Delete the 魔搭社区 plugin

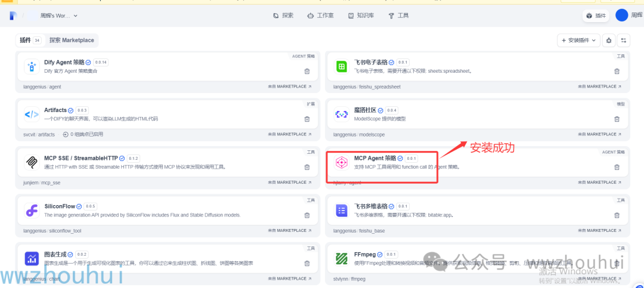click(617, 119)
